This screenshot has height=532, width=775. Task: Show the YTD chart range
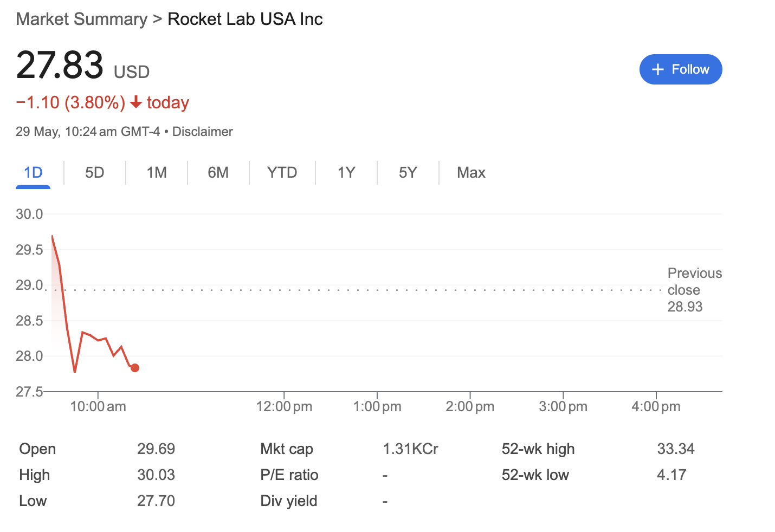pos(282,172)
